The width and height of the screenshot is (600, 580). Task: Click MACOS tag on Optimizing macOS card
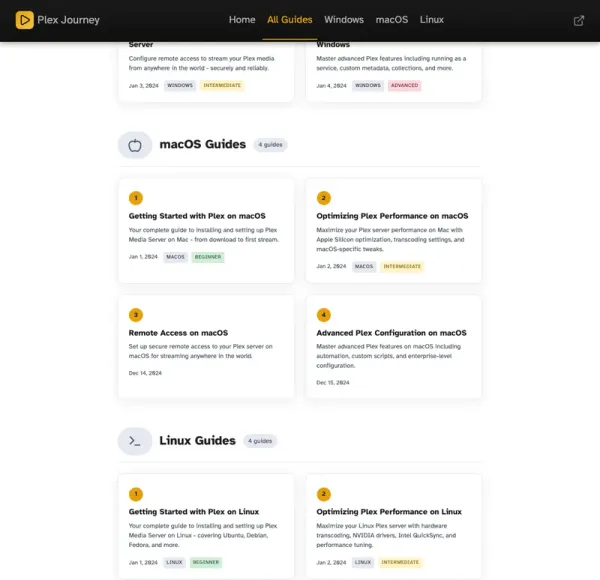364,266
